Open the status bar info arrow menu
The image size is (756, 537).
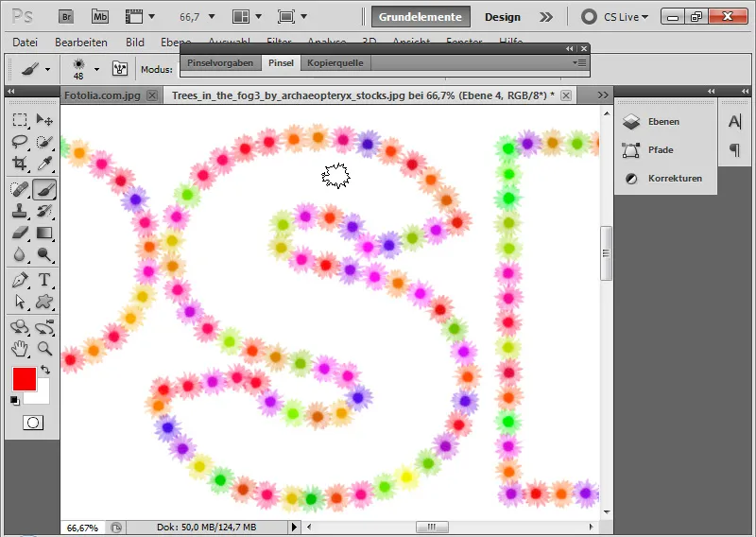(x=294, y=528)
